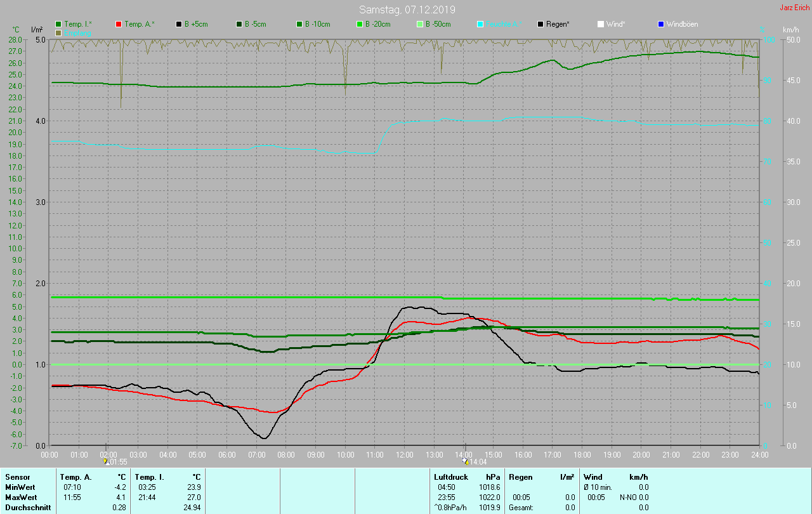Click the wind direction value "N-NO 0.0"
Viewport: 812px width, 514px height.
634,498
